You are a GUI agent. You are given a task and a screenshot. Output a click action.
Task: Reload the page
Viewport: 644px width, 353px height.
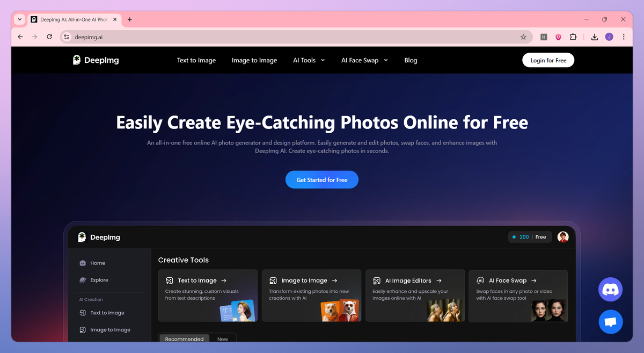tap(49, 37)
